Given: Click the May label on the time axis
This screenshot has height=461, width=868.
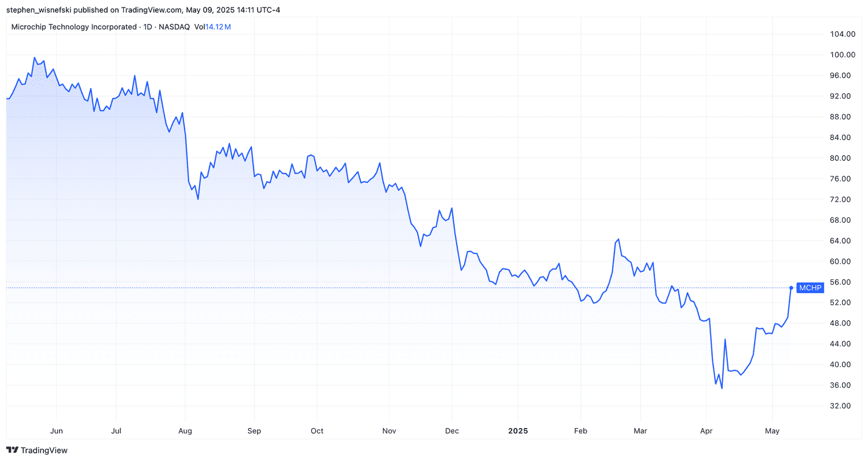Looking at the screenshot, I should [773, 431].
